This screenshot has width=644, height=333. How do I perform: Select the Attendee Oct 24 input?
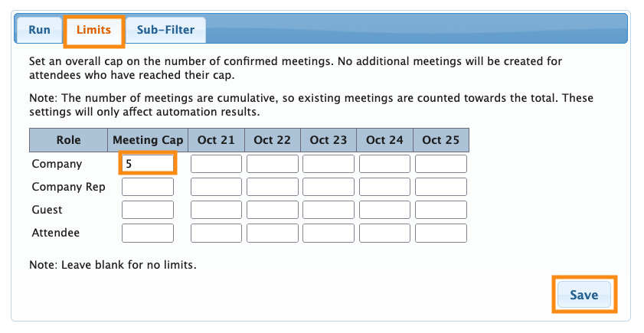pos(384,233)
